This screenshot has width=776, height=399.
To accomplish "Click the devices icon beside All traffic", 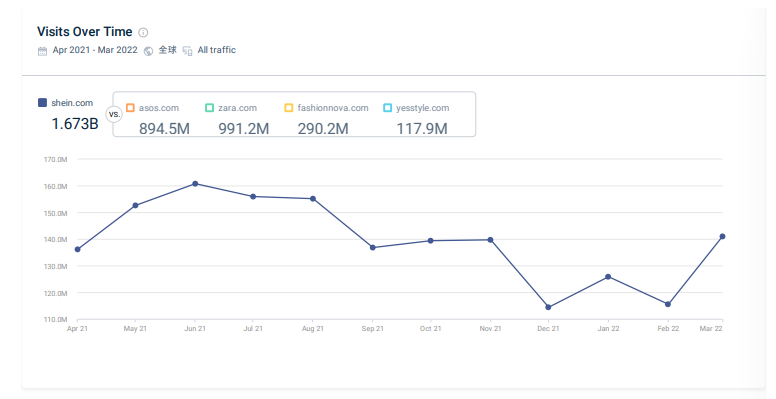I will pos(188,51).
